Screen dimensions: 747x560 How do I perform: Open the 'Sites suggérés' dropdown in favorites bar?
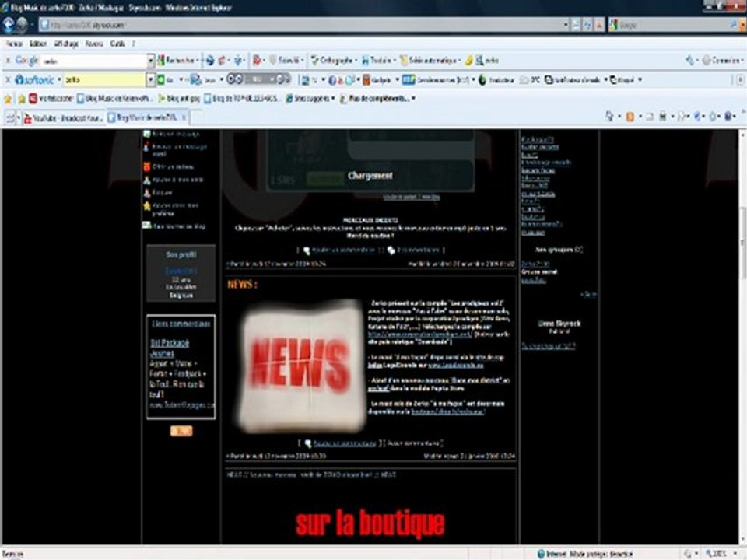coord(333,99)
